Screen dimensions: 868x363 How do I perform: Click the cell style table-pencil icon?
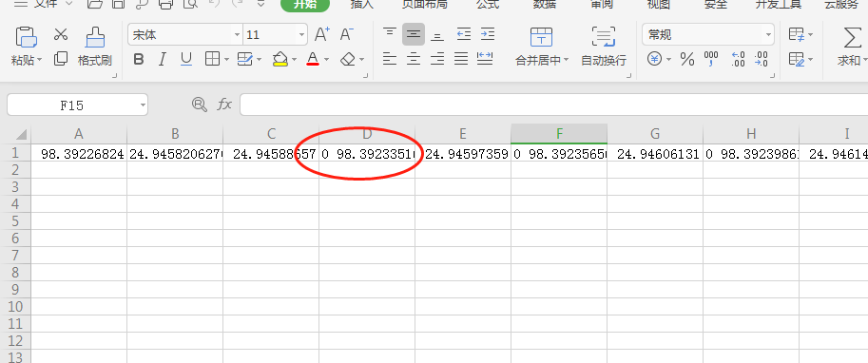pyautogui.click(x=244, y=59)
